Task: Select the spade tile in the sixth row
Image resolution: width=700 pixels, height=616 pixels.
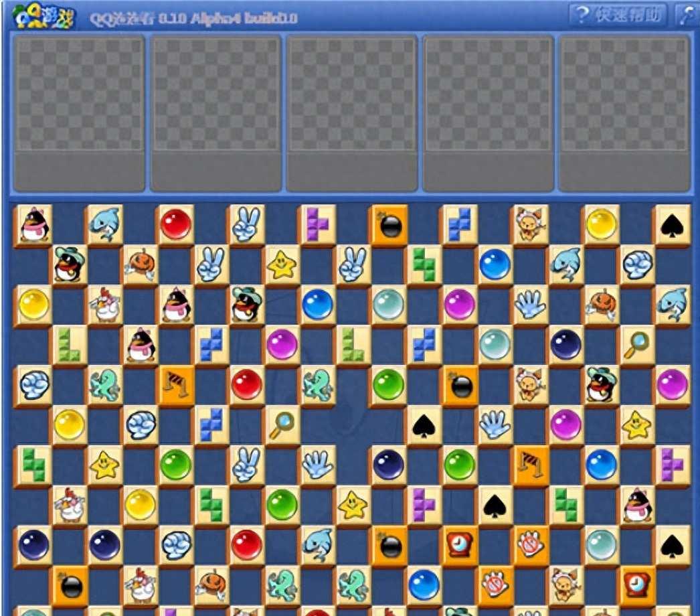Action: click(424, 425)
